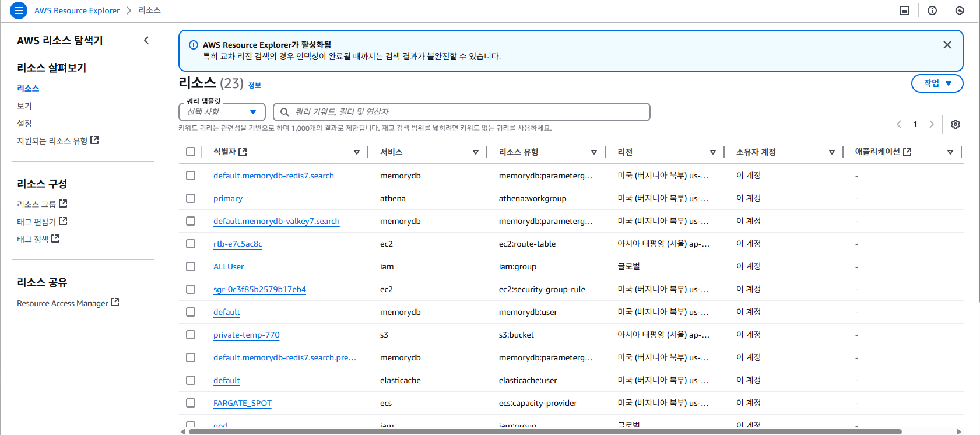980x435 pixels.
Task: Sort by 애플리케이션 column arrow
Action: click(x=950, y=152)
